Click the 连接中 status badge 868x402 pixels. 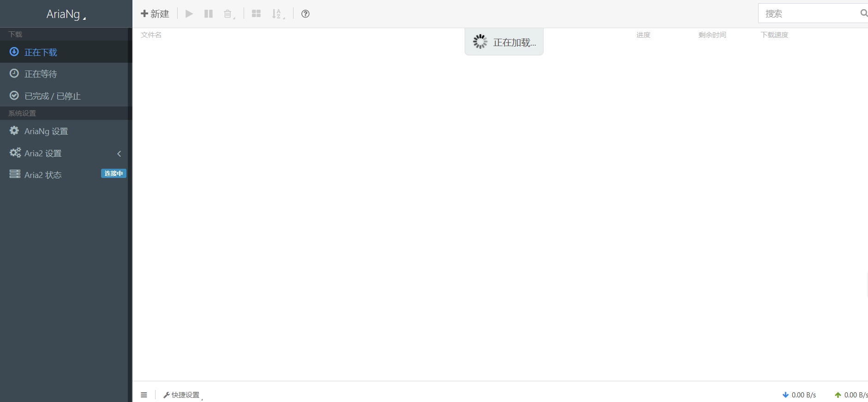114,173
